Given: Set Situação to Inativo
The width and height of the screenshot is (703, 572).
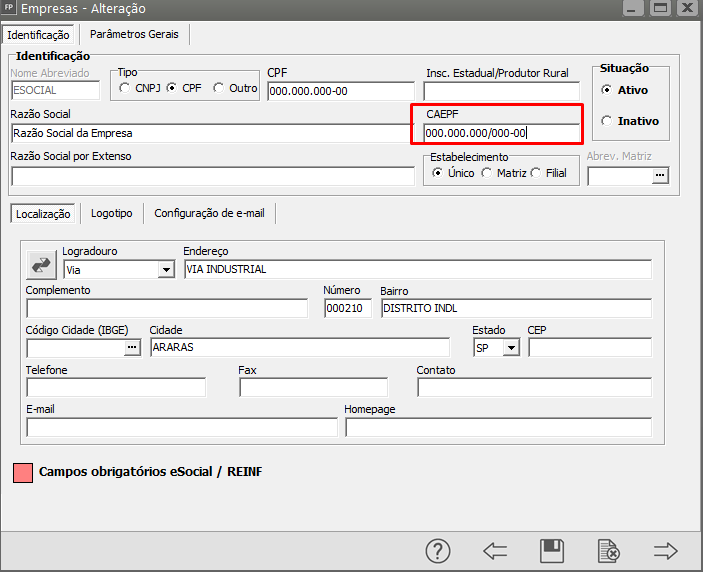Looking at the screenshot, I should (x=606, y=121).
